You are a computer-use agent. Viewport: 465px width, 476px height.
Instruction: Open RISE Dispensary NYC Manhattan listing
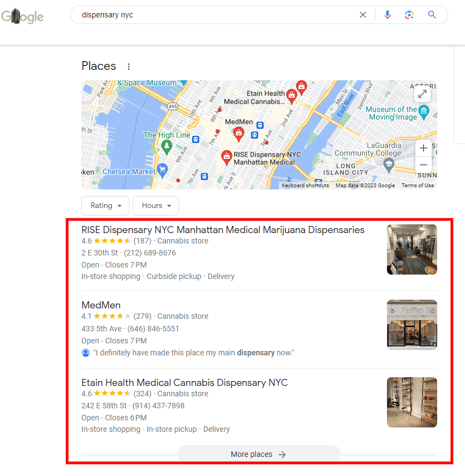tap(223, 230)
